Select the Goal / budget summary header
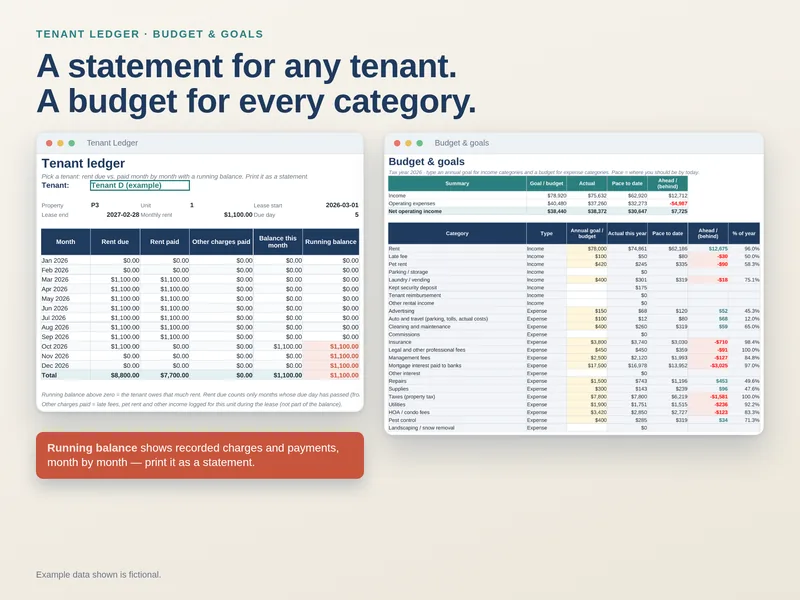 coord(546,184)
